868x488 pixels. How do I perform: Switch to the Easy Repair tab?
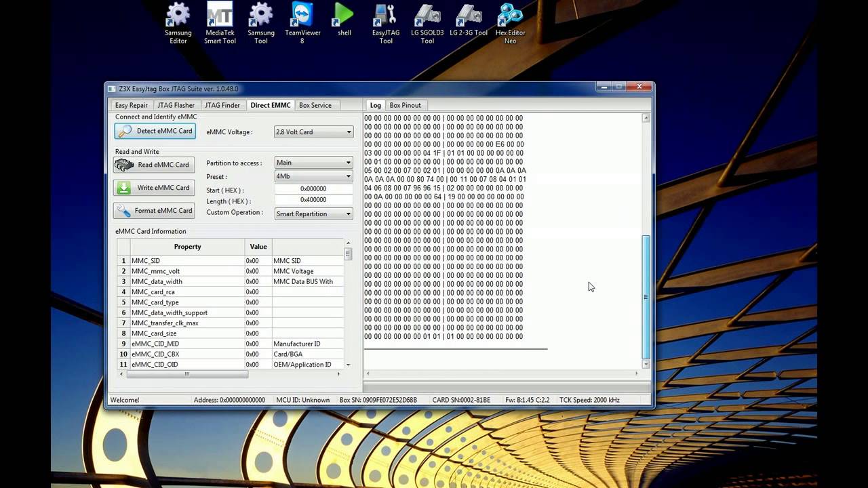coord(131,105)
